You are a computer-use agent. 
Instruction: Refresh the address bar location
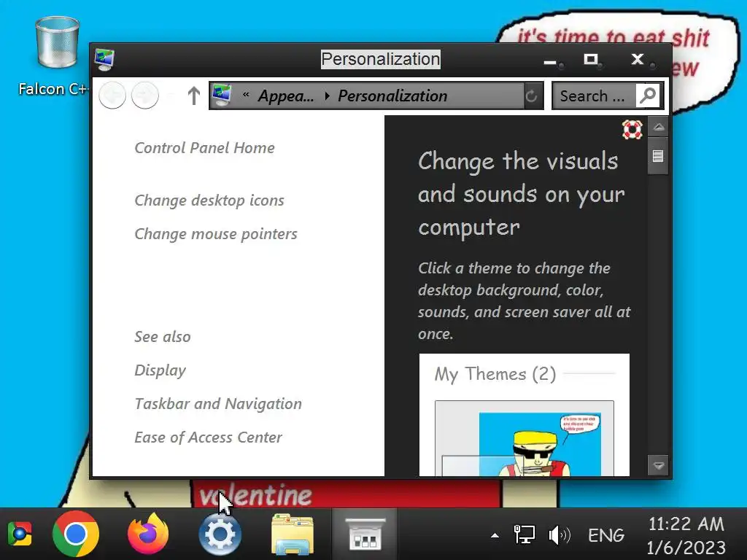pyautogui.click(x=532, y=96)
